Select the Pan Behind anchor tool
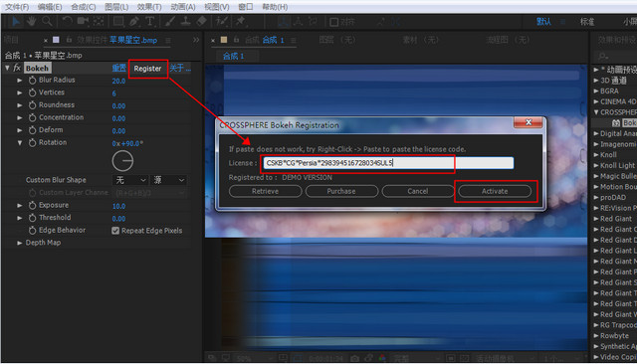This screenshot has width=637, height=364. (x=99, y=22)
